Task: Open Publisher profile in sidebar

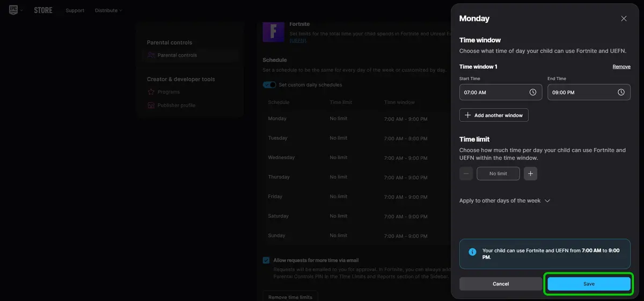Action: [176, 105]
